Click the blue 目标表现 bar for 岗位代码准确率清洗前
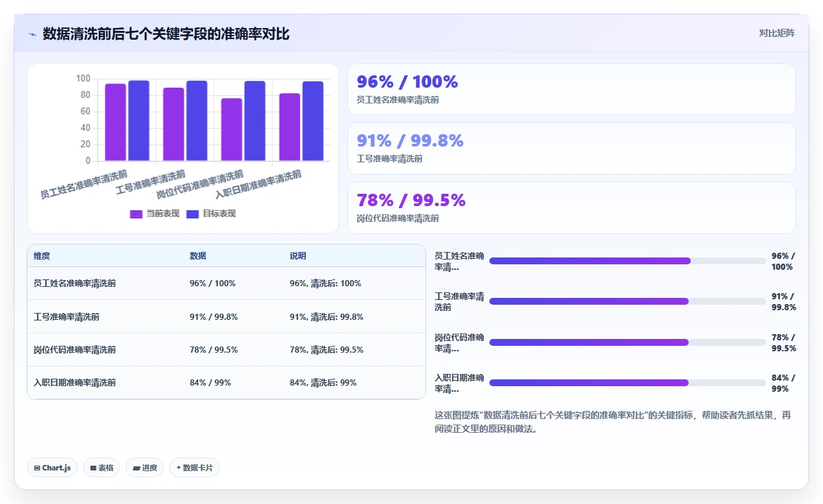 pyautogui.click(x=255, y=121)
